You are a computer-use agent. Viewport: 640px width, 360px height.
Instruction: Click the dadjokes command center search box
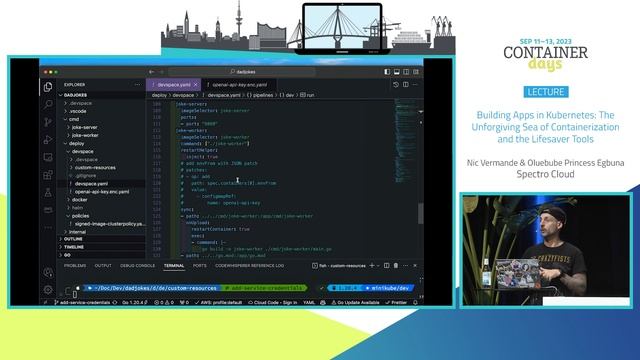pos(242,72)
